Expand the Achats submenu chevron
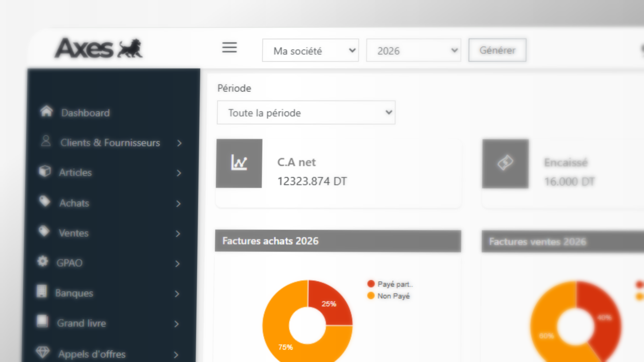The width and height of the screenshot is (644, 362). 178,203
